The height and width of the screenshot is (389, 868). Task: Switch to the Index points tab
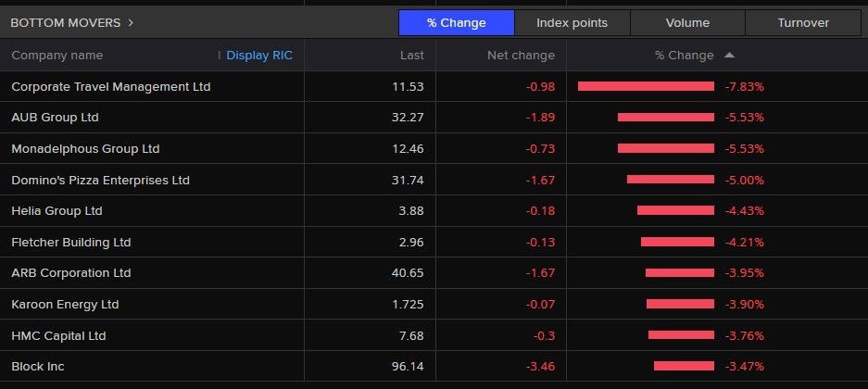point(572,22)
